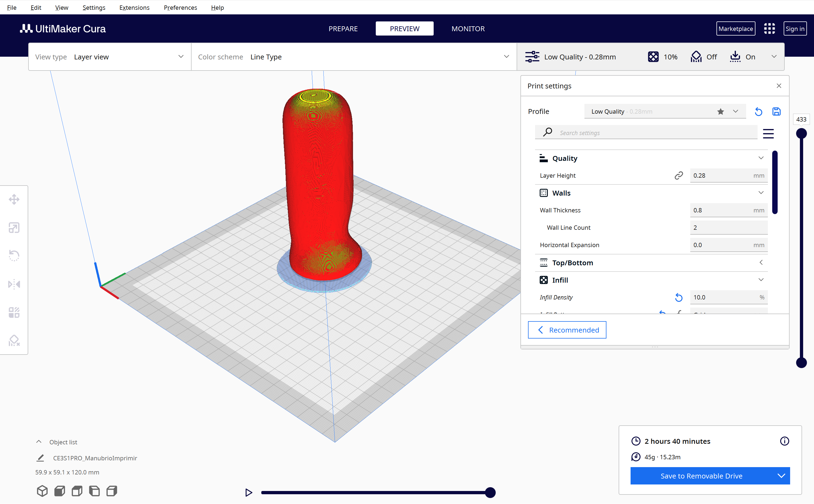Select the Support Blocker tool
814x504 pixels.
click(14, 340)
